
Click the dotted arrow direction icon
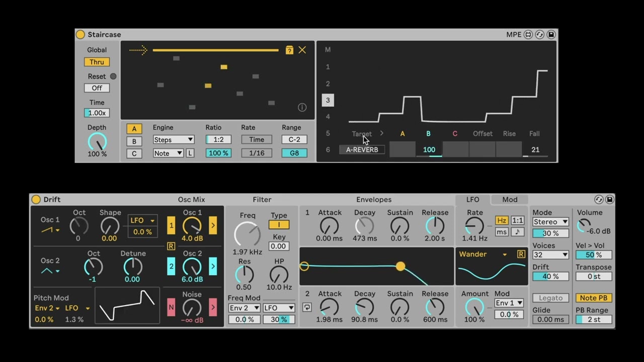click(138, 50)
